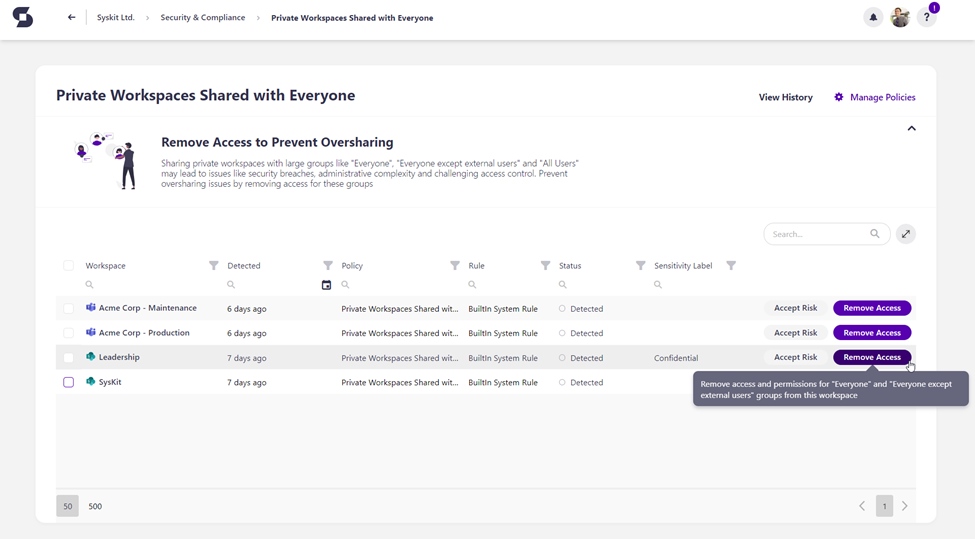The image size is (975, 539).
Task: Open the Policy column filter
Action: 455,265
